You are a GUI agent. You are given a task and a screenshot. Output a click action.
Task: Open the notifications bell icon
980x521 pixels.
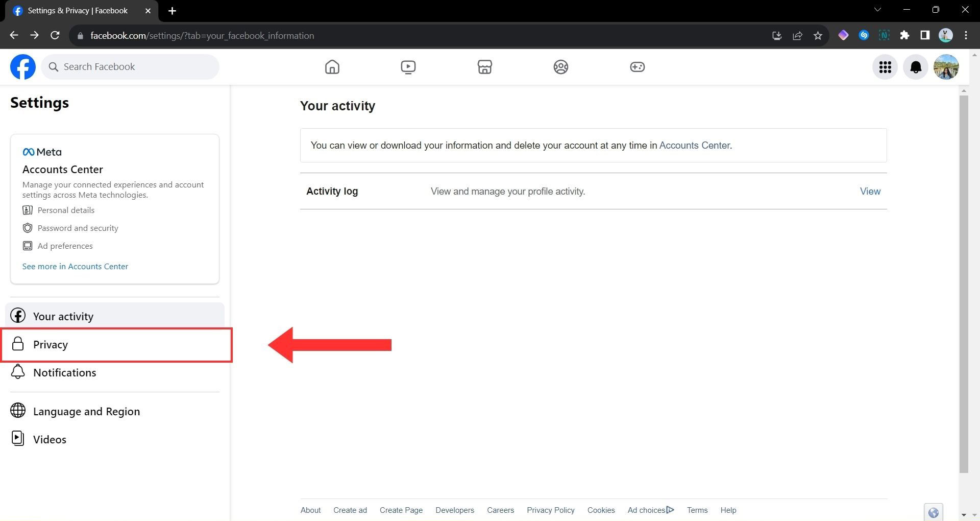pyautogui.click(x=916, y=67)
